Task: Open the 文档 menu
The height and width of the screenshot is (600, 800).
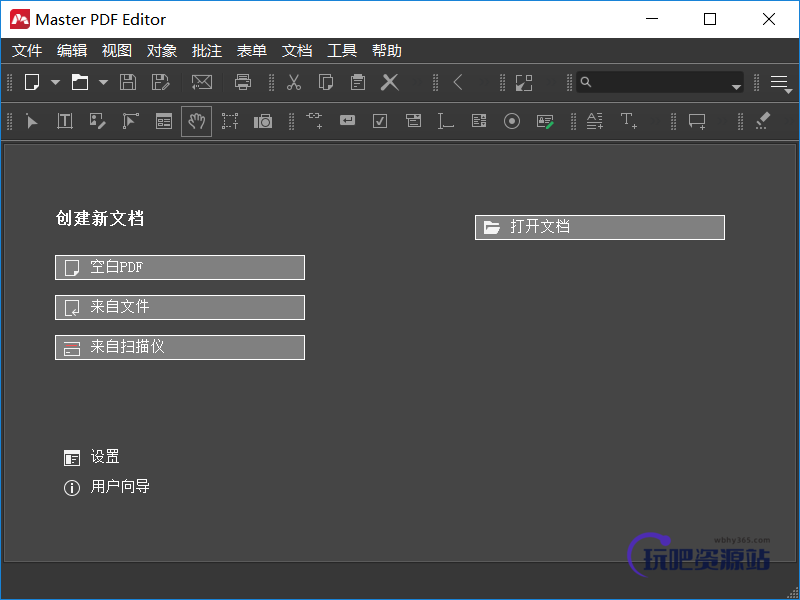Action: point(297,51)
